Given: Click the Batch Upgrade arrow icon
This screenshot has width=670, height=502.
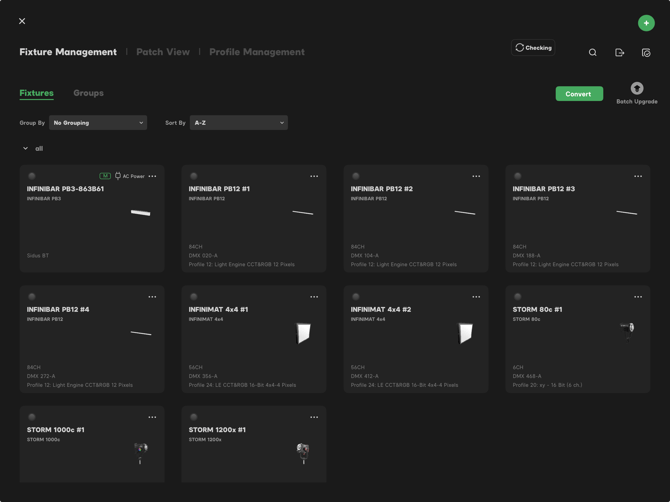Looking at the screenshot, I should click(637, 88).
